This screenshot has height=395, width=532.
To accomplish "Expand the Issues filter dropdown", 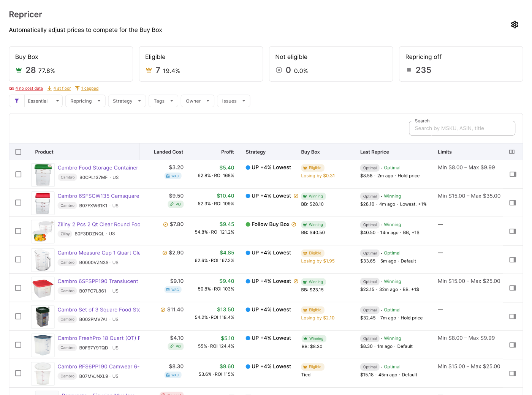I will click(x=233, y=101).
